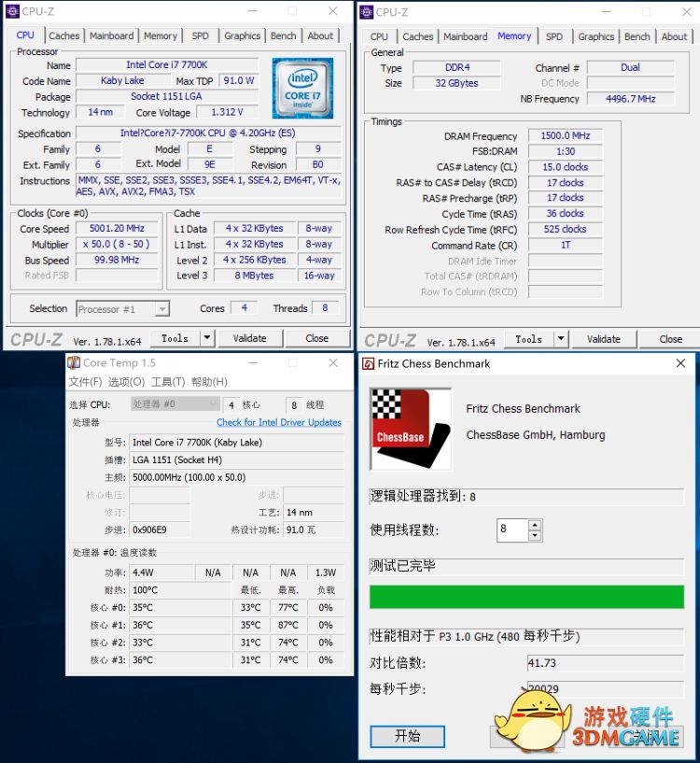Decrease thread count with the stepper down arrow
The image size is (700, 763).
click(535, 535)
